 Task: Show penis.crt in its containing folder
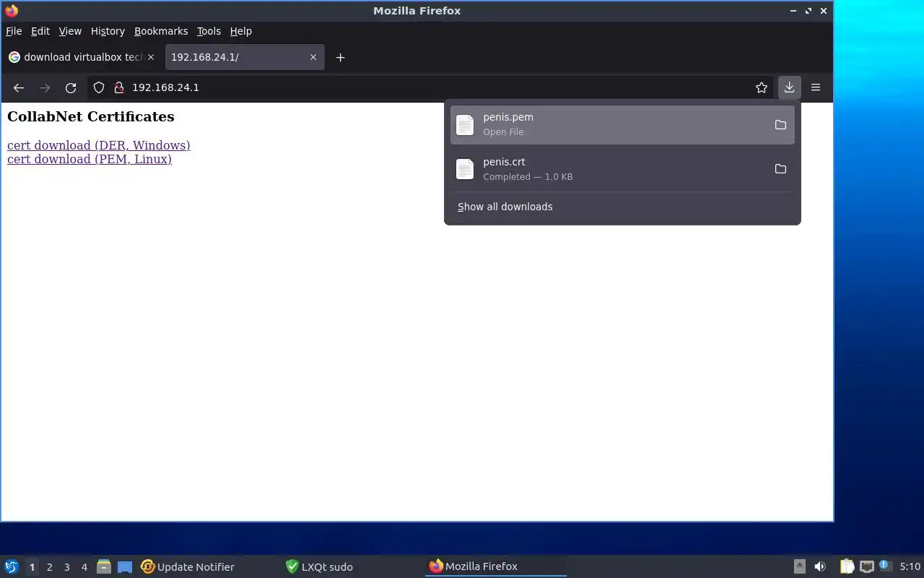pyautogui.click(x=780, y=169)
